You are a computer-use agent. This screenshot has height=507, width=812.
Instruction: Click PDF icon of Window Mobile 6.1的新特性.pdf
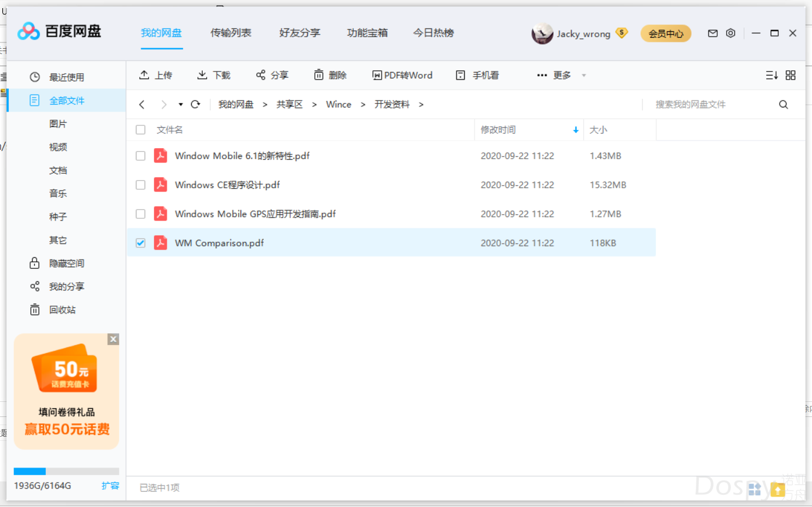tap(160, 156)
